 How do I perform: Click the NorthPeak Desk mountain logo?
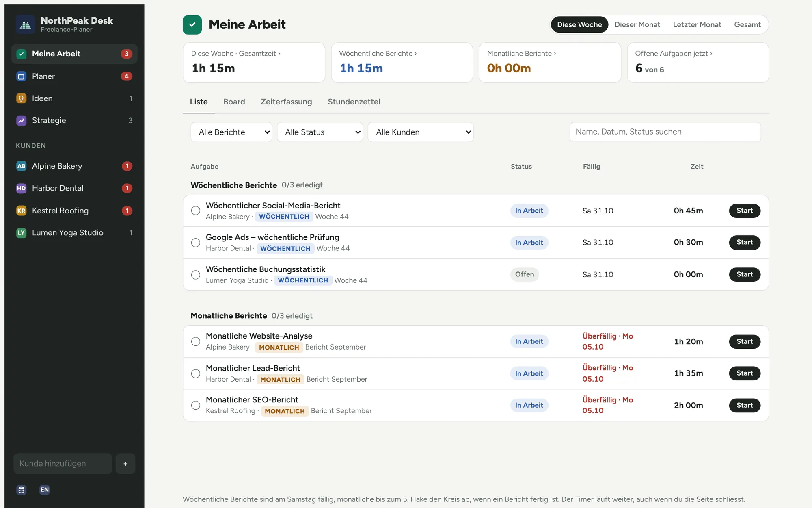coord(26,25)
